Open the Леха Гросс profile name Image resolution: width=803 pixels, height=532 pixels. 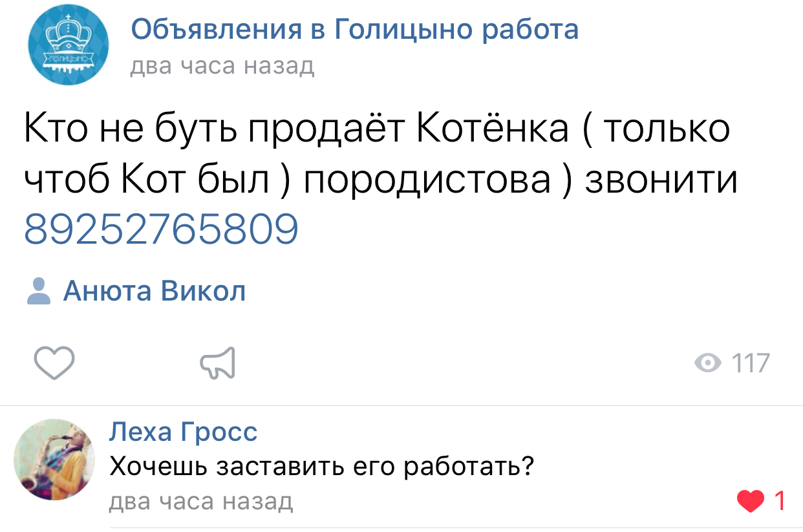coord(183,431)
